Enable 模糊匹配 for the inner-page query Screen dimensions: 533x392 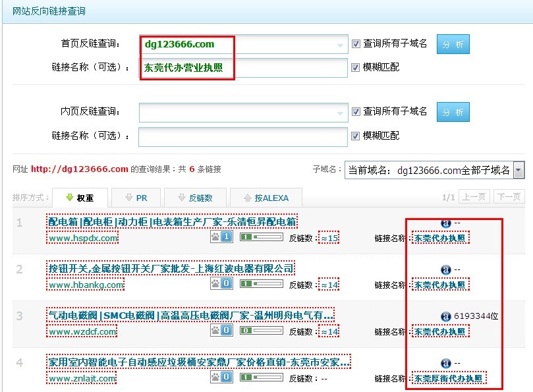point(356,136)
